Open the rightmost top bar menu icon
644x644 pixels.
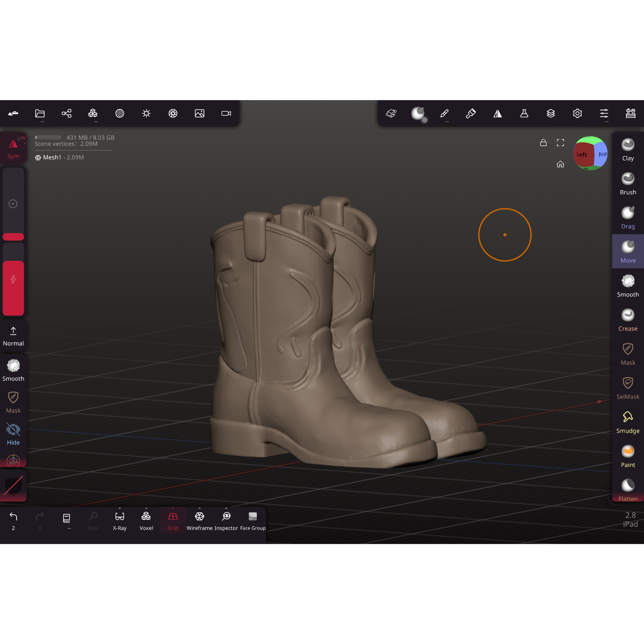tap(631, 113)
